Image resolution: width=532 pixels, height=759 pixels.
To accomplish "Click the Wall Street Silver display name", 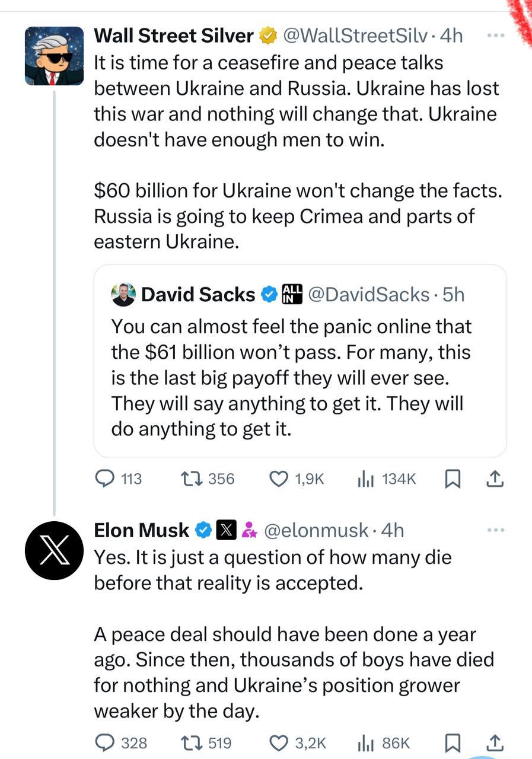I will click(x=174, y=36).
